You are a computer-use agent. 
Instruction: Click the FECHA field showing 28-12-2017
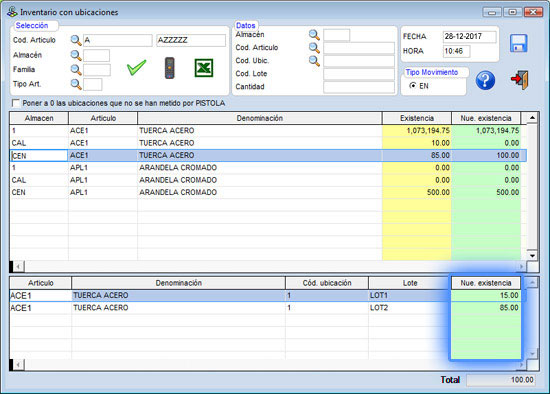point(470,36)
